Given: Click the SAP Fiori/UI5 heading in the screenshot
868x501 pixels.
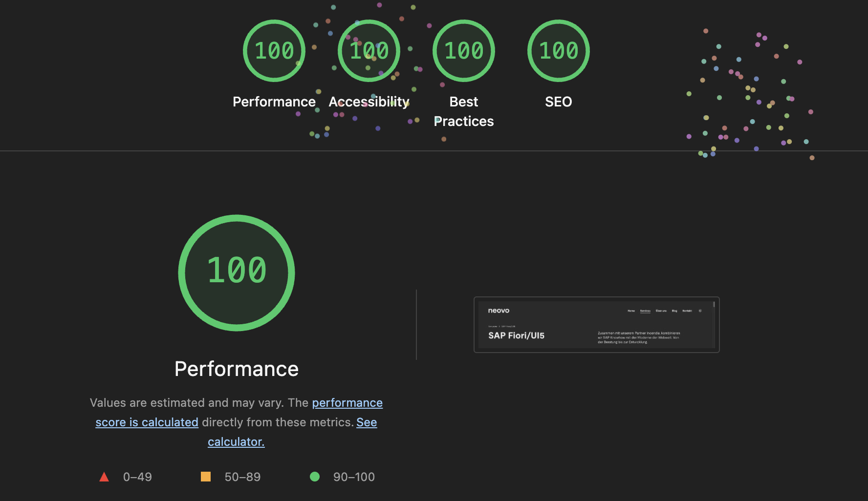Looking at the screenshot, I should click(x=516, y=335).
